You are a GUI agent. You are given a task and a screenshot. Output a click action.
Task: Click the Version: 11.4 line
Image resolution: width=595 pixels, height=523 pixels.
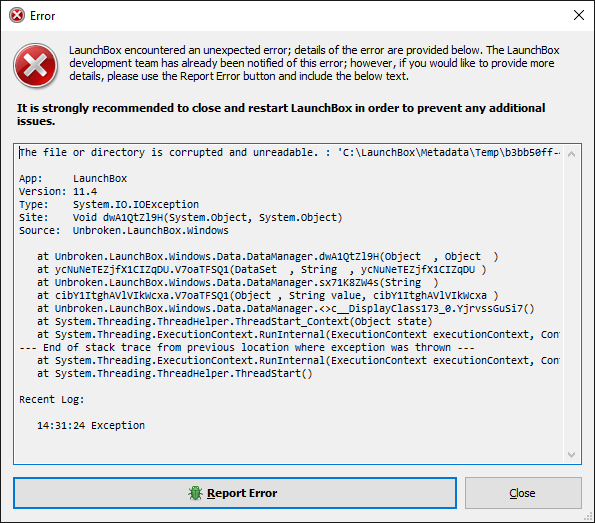tap(58, 191)
